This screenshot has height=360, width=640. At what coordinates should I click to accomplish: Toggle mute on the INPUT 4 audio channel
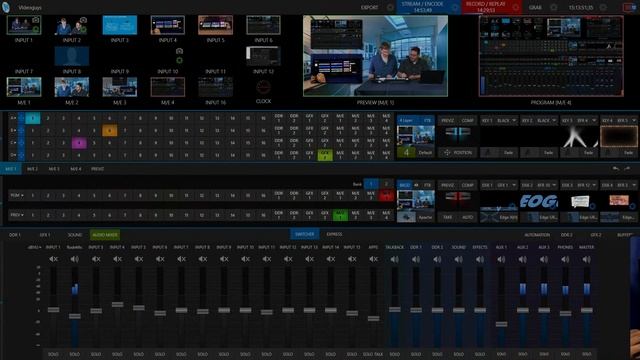(117, 259)
